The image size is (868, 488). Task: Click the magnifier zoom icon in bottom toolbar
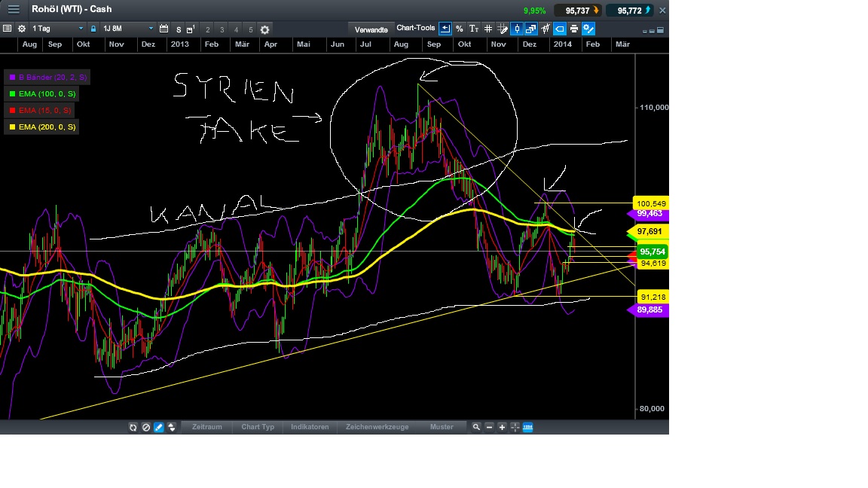(x=477, y=427)
